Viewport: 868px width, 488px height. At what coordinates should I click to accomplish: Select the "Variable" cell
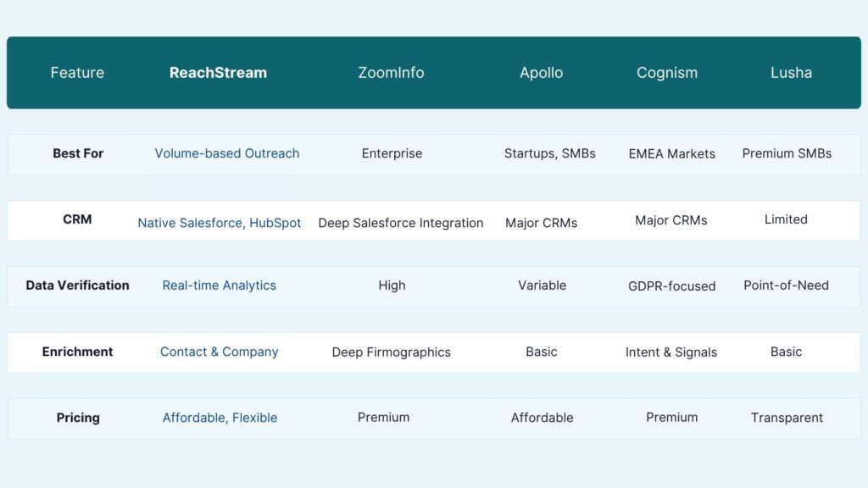(x=542, y=285)
